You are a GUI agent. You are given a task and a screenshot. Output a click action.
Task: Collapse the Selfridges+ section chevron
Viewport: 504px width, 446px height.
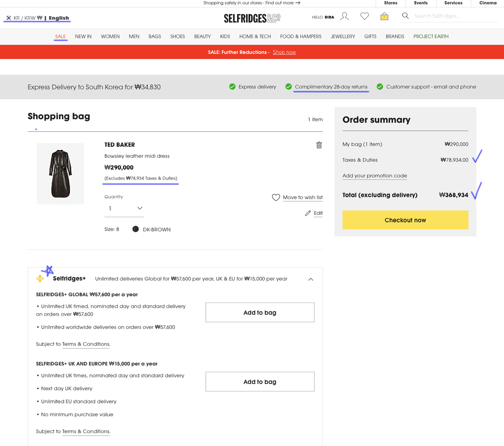(x=311, y=279)
